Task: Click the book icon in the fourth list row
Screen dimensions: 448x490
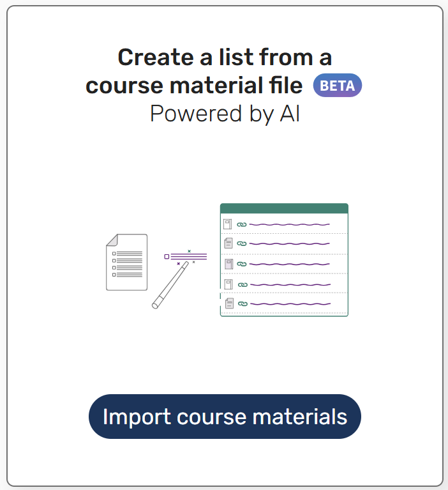Action: tap(228, 284)
